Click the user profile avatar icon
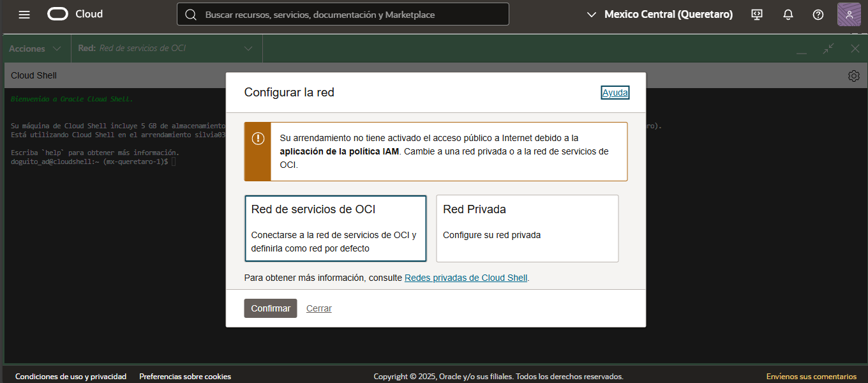The image size is (868, 383). (x=849, y=14)
